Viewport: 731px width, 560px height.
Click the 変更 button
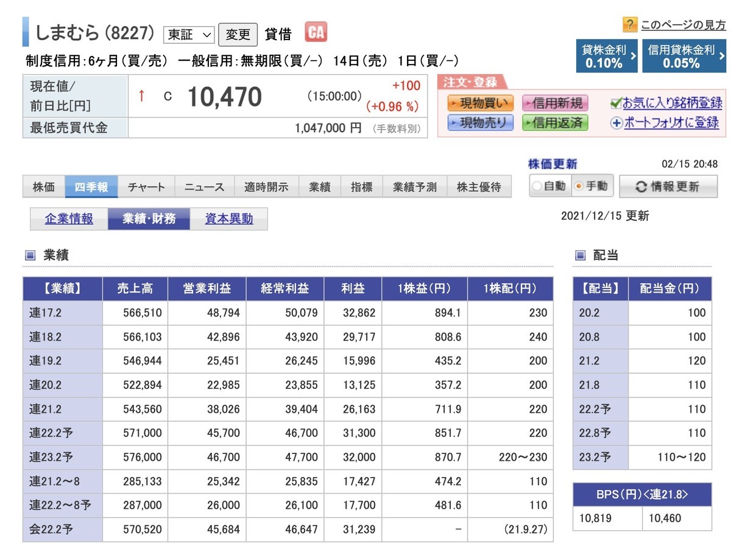238,35
